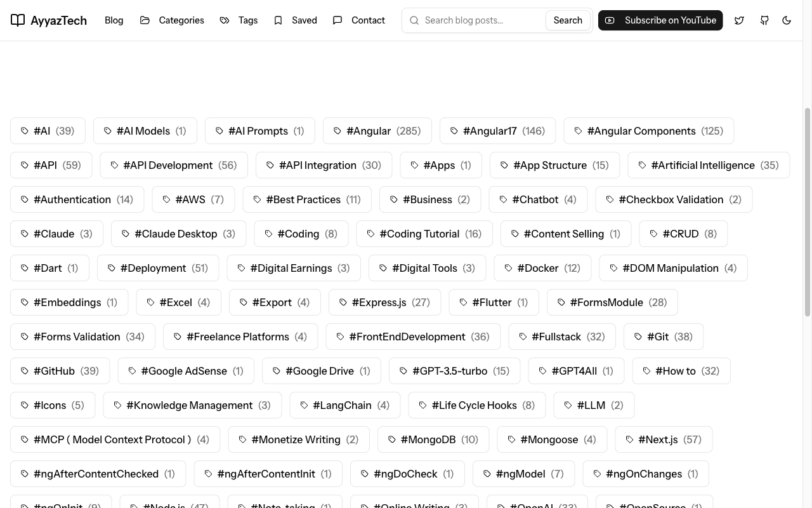Open the #FormsModule tag
This screenshot has width=812, height=508.
612,302
